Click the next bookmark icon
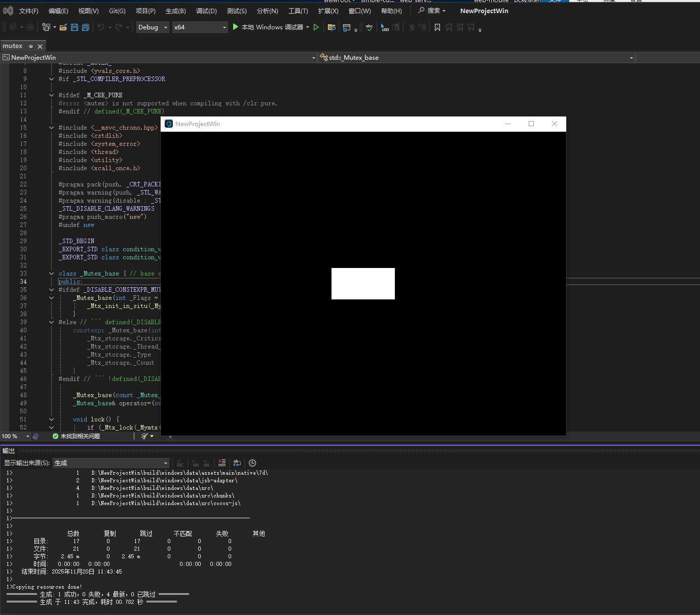This screenshot has width=700, height=615. coord(460,27)
